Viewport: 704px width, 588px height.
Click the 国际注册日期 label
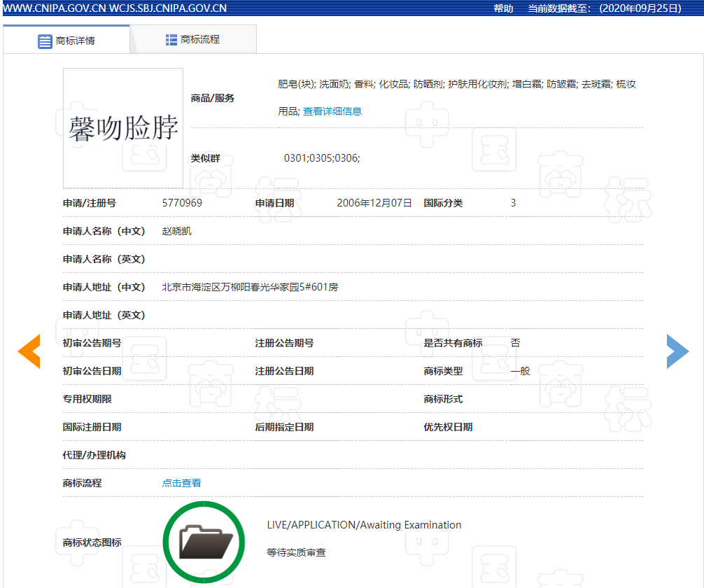coord(92,427)
